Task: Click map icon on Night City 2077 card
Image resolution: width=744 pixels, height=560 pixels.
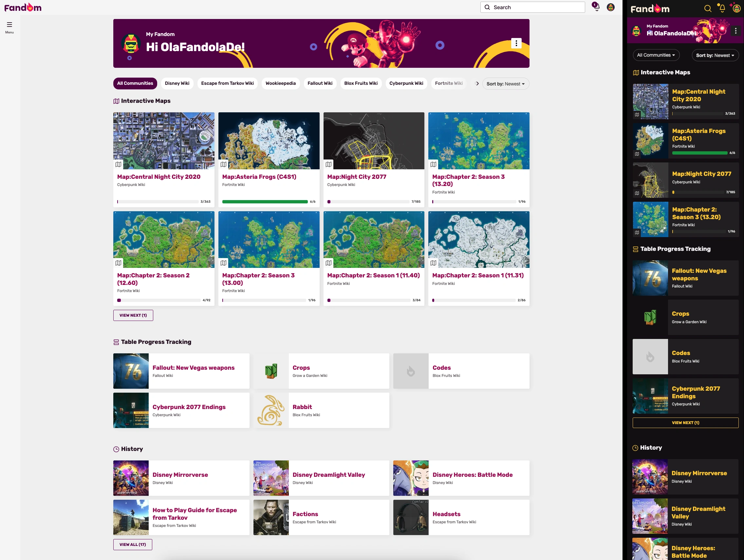Action: pyautogui.click(x=328, y=164)
